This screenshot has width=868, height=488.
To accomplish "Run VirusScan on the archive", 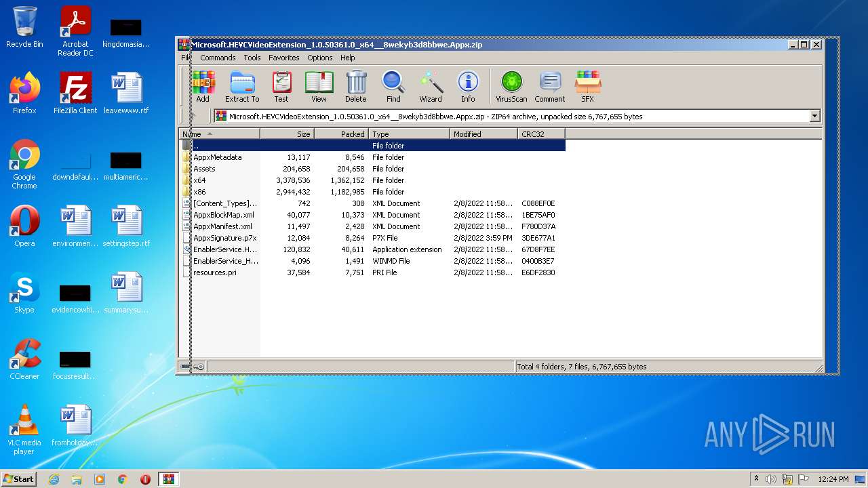I will coord(511,87).
